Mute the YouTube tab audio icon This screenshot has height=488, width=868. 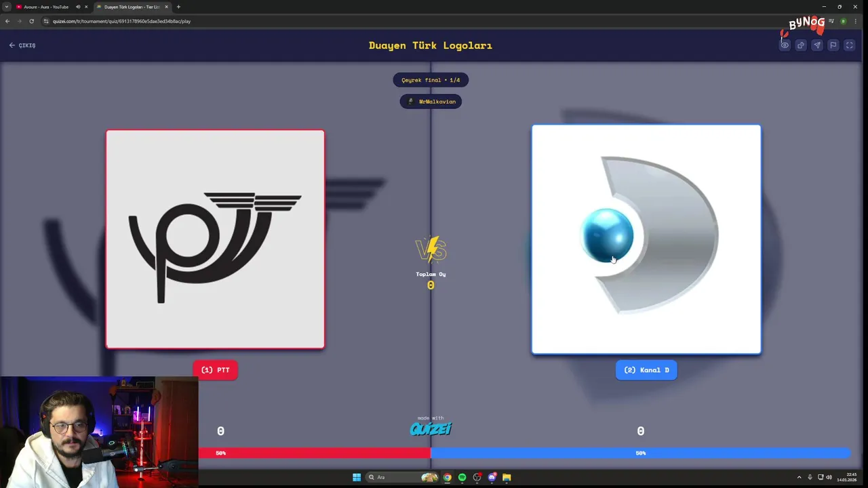[78, 7]
